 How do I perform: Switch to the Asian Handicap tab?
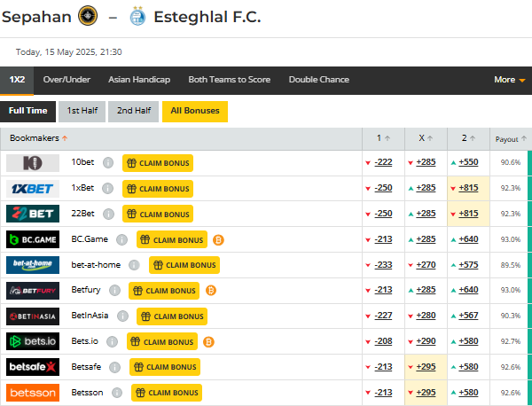point(139,80)
